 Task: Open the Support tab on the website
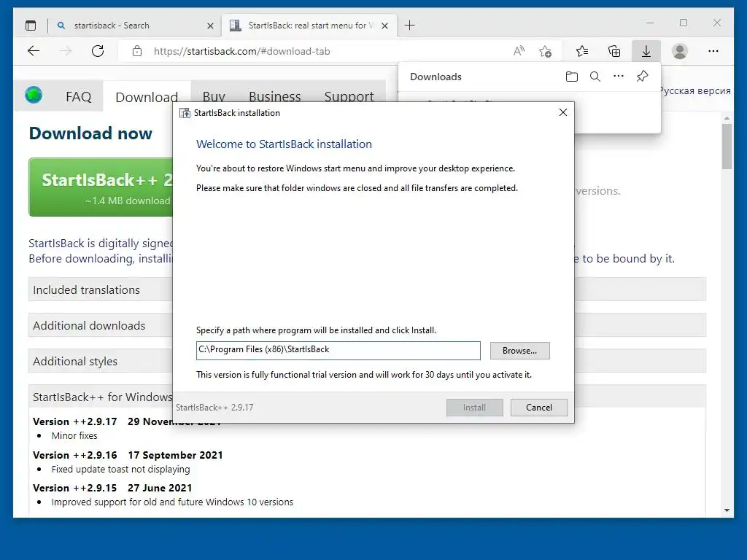pyautogui.click(x=349, y=96)
